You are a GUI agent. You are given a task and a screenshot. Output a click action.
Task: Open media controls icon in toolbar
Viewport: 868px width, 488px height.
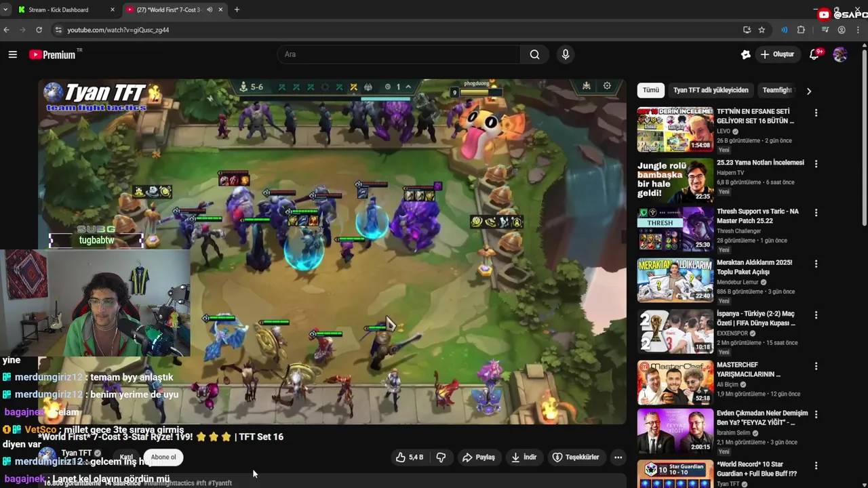825,30
